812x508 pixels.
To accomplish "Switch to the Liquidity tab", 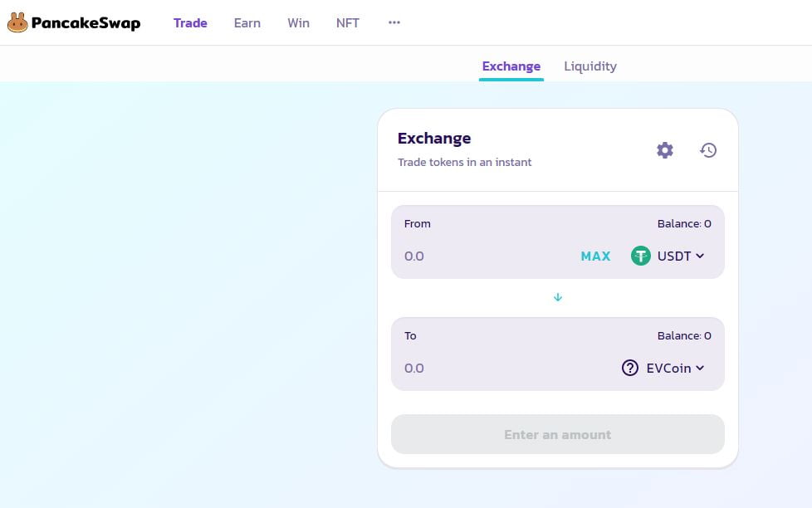I will coord(590,66).
